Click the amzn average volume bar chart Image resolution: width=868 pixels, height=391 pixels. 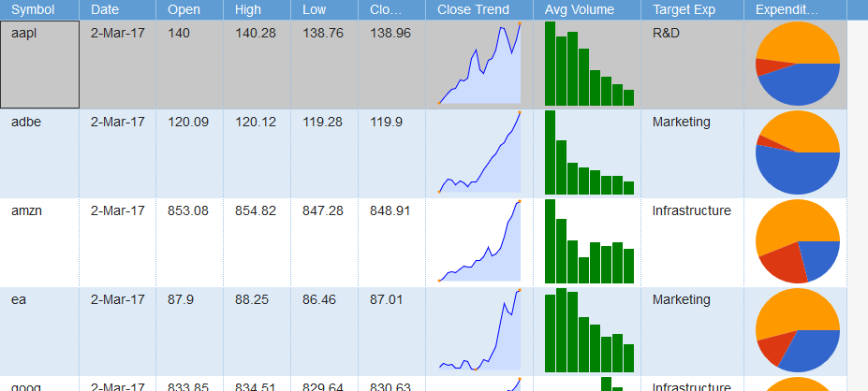(590, 241)
